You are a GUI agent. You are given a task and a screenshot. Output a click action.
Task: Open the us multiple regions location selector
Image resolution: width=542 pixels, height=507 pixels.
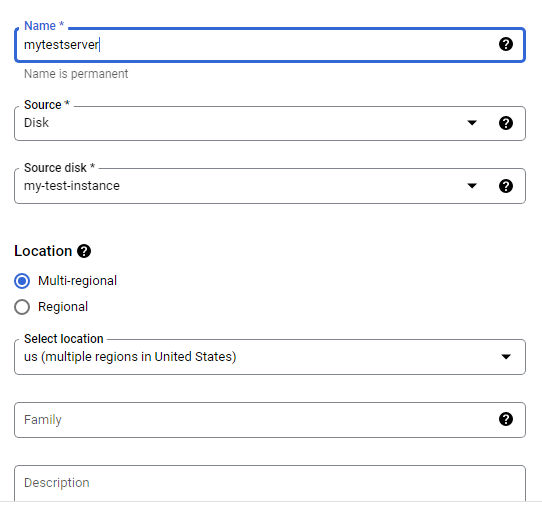270,357
